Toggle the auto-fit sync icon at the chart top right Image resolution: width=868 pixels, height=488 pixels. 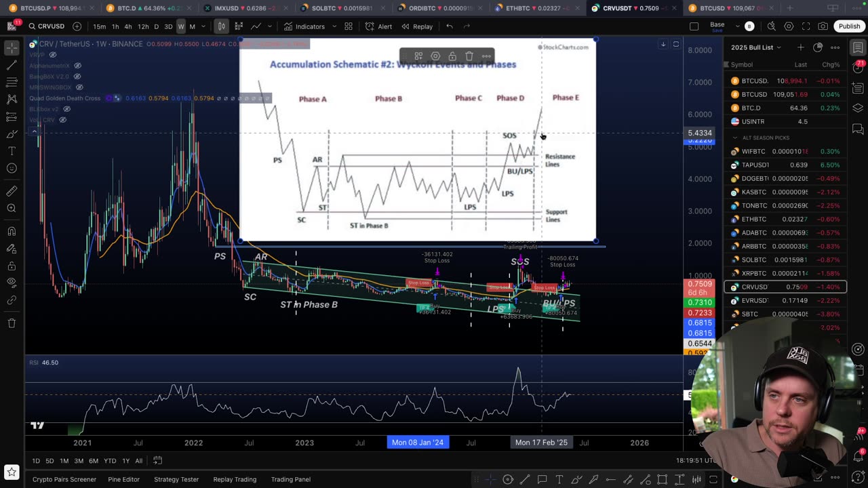[x=675, y=44]
